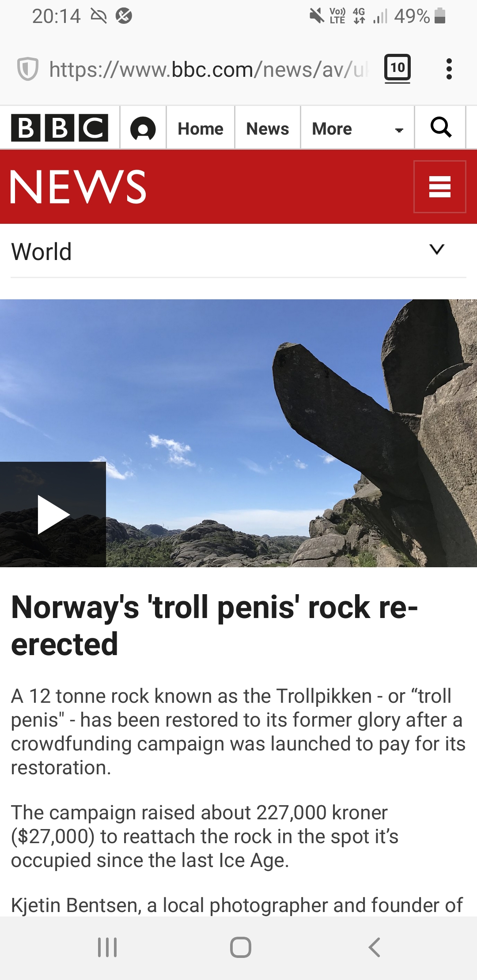
Task: Open the World section link
Action: pos(42,252)
